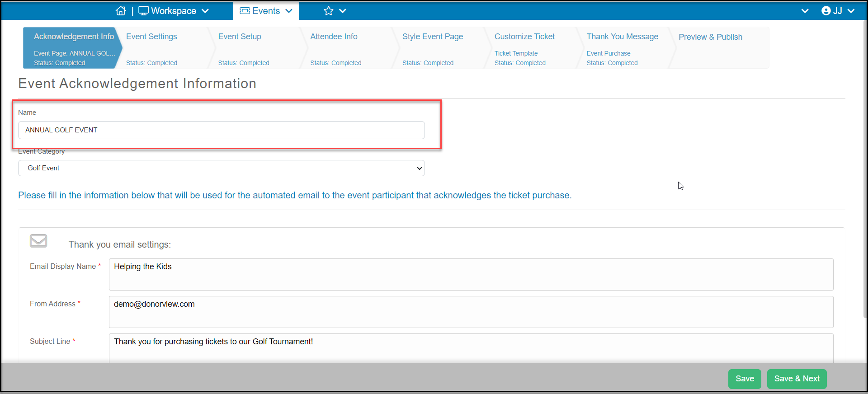Viewport: 868px width, 394px height.
Task: Click the Event Purchase text
Action: coord(608,53)
